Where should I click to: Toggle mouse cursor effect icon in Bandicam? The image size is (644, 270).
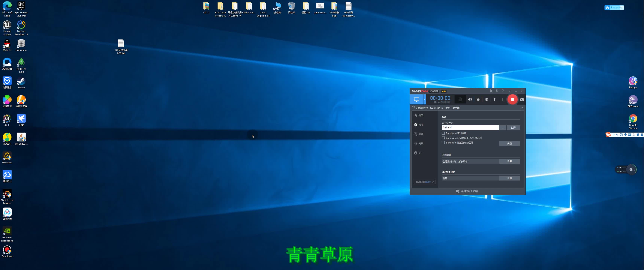(486, 99)
